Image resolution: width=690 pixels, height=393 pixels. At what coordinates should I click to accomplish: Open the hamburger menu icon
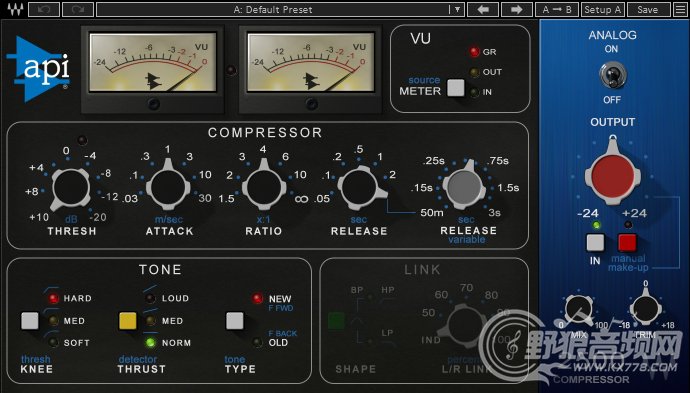(x=680, y=9)
